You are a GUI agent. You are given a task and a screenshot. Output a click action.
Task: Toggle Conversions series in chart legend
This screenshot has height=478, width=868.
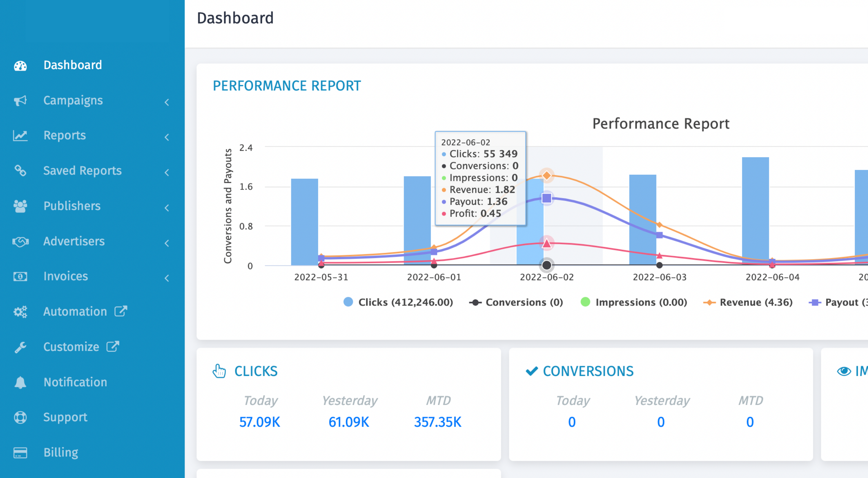tap(516, 302)
